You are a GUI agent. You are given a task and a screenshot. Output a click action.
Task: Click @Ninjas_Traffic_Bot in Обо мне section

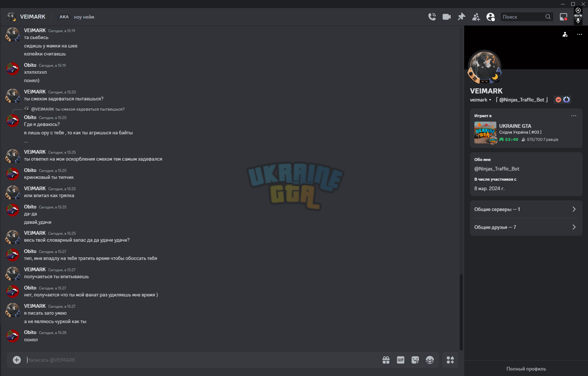[x=497, y=169]
